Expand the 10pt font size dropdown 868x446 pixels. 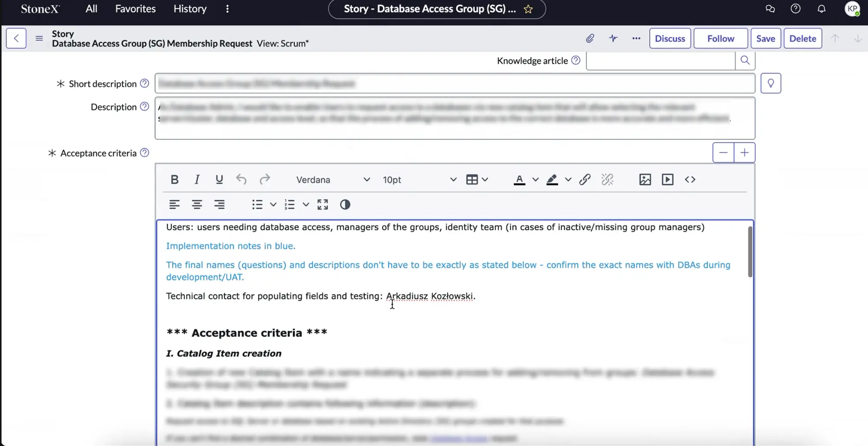coord(419,180)
